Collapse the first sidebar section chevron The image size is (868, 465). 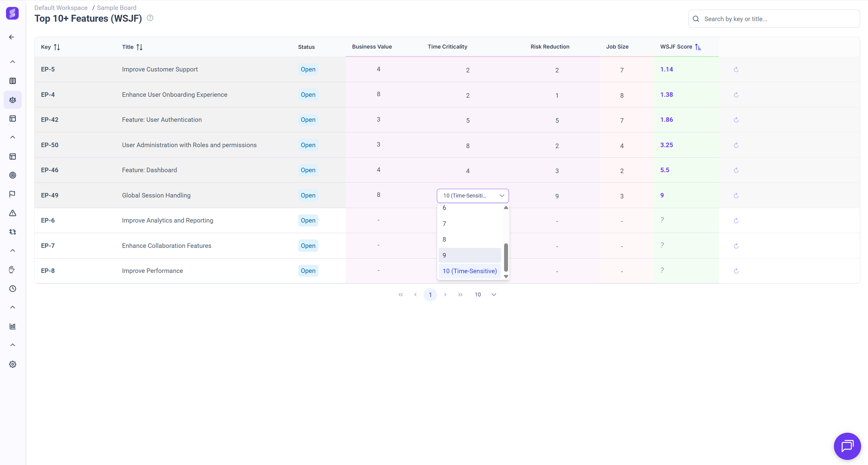coord(12,62)
